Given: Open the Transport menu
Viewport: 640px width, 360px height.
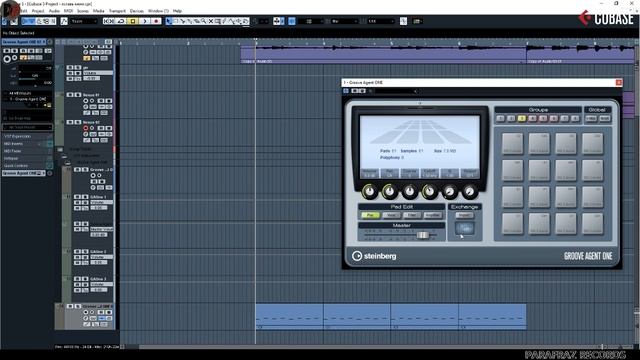Looking at the screenshot, I should [117, 11].
